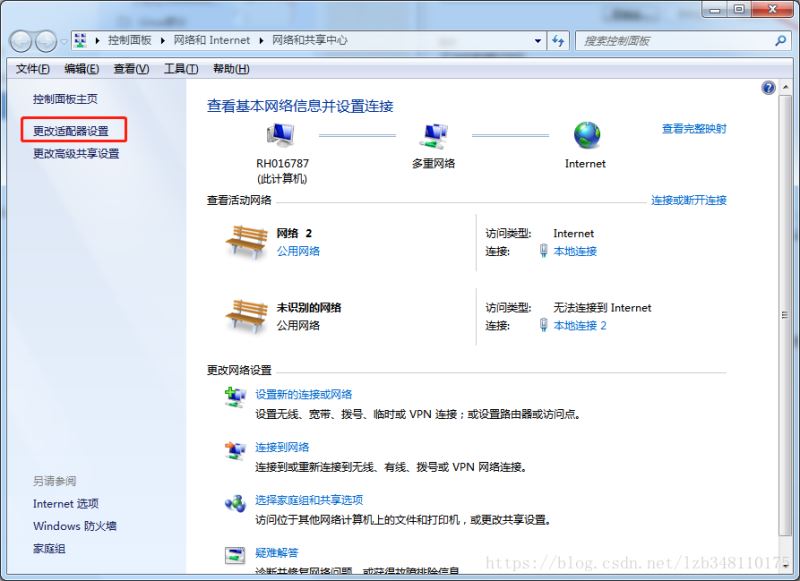Open the 本地连接 2 connection link
The image size is (800, 581).
(x=580, y=326)
